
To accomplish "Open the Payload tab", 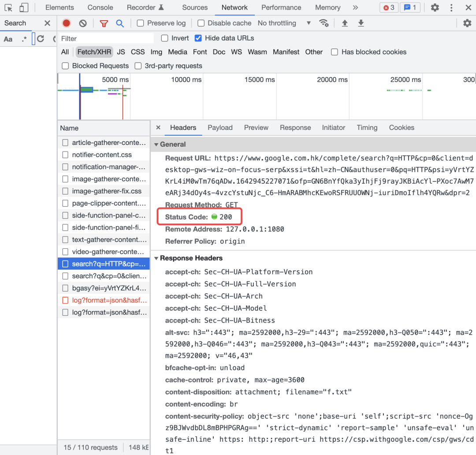I will click(x=220, y=128).
